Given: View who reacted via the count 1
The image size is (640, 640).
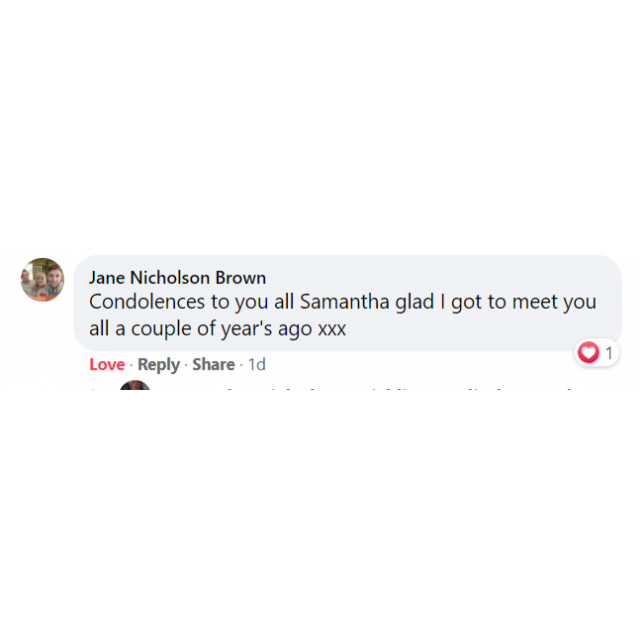Looking at the screenshot, I should pyautogui.click(x=609, y=353).
